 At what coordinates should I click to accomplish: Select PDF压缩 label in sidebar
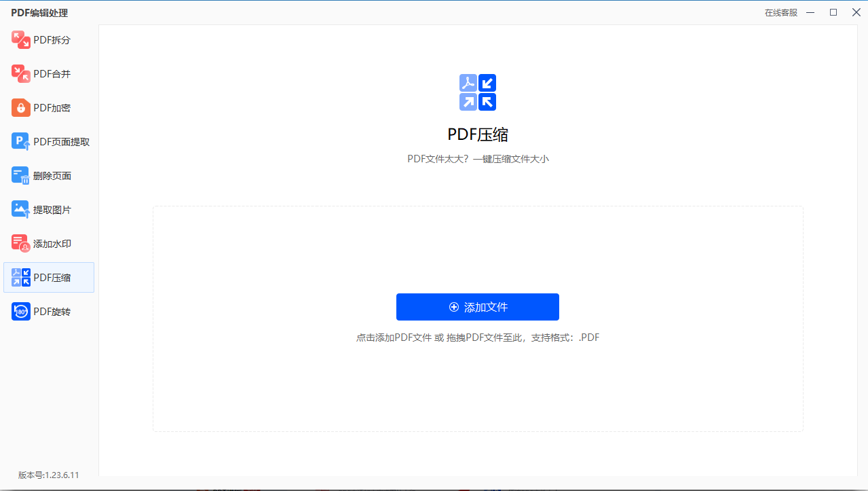pyautogui.click(x=52, y=278)
